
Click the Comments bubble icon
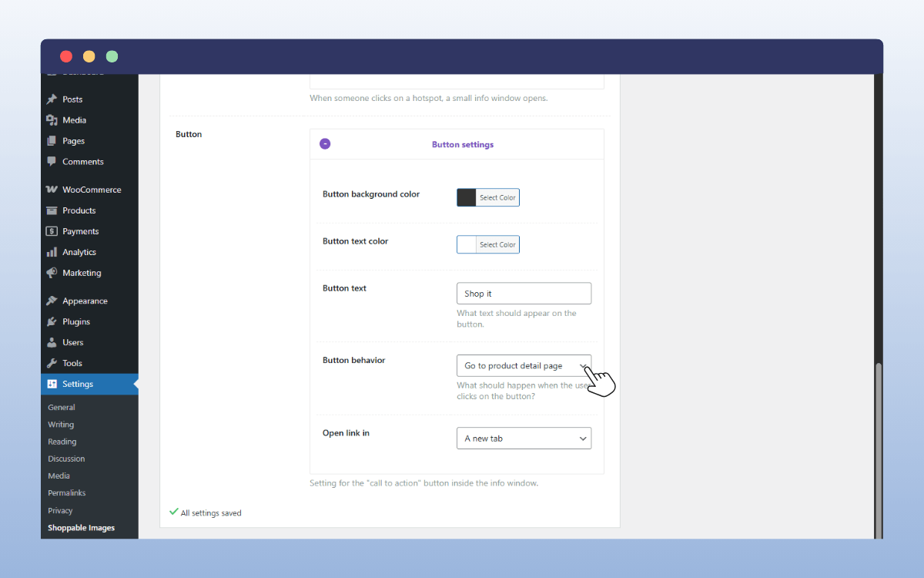52,162
